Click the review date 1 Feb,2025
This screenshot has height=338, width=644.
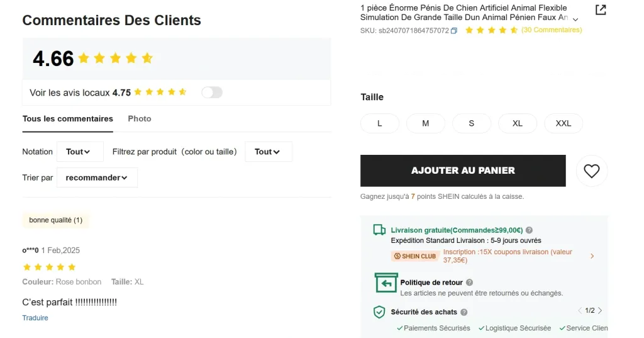click(x=60, y=251)
